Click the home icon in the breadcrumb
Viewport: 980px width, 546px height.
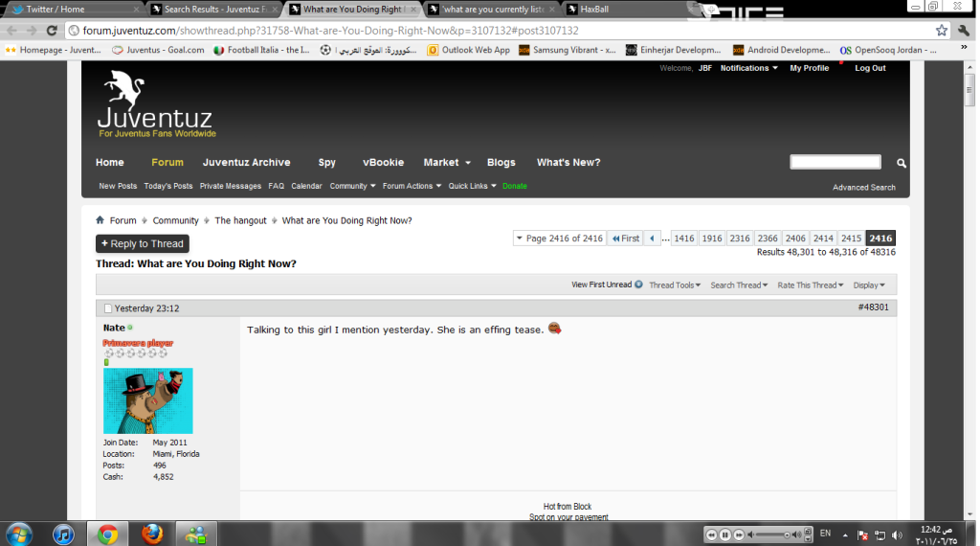click(100, 220)
